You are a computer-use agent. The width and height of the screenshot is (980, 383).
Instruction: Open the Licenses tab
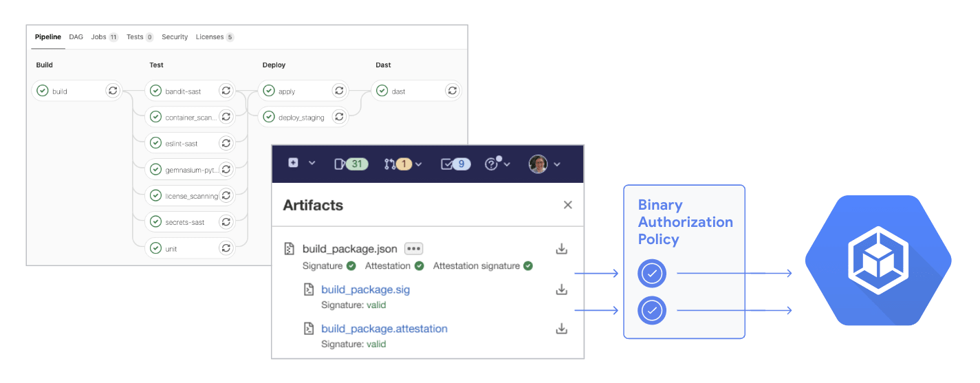(215, 37)
